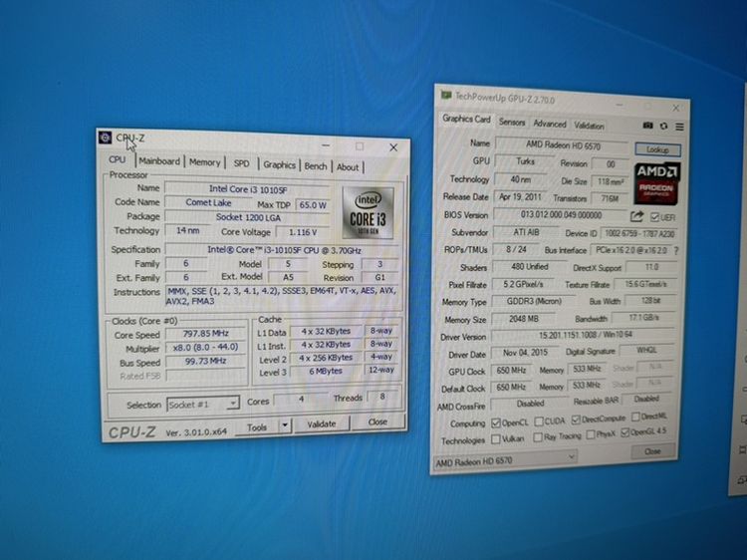Click the CPU-Z title bar app icon
The image size is (747, 560).
coord(105,138)
